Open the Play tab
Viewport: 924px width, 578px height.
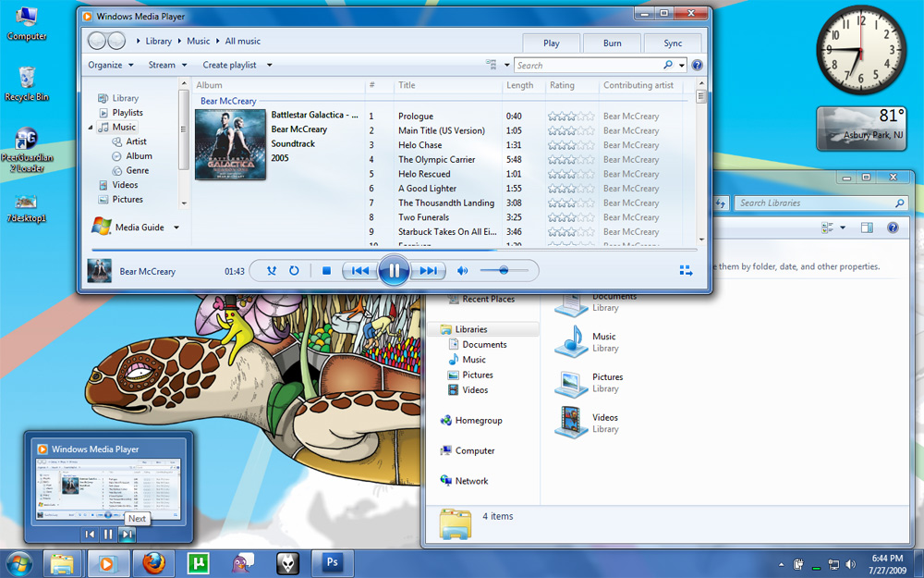[x=552, y=43]
